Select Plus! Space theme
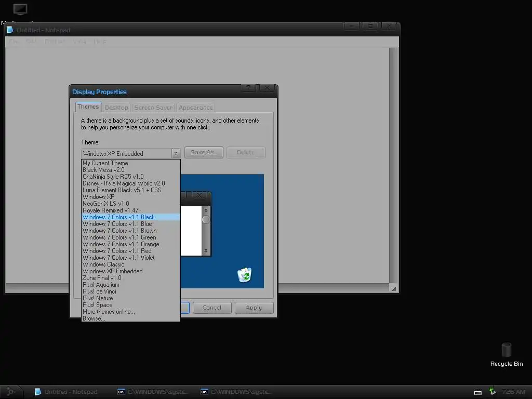The image size is (532, 399). click(x=130, y=305)
